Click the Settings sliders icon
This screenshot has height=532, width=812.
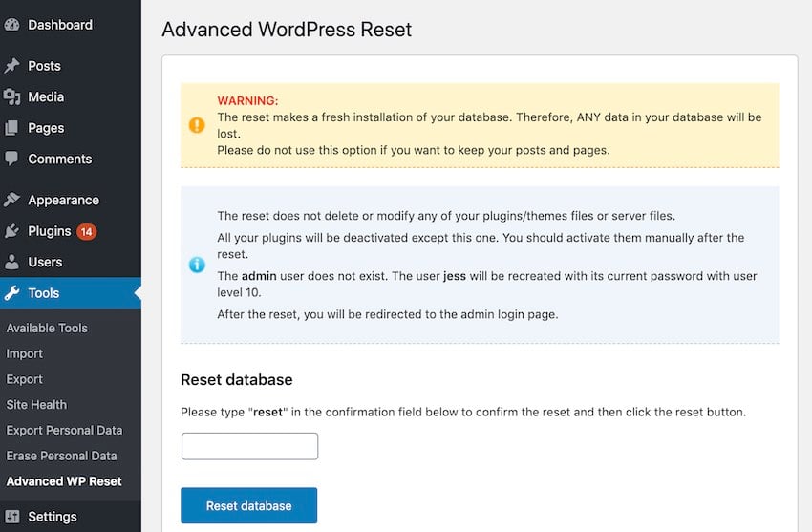(x=11, y=517)
